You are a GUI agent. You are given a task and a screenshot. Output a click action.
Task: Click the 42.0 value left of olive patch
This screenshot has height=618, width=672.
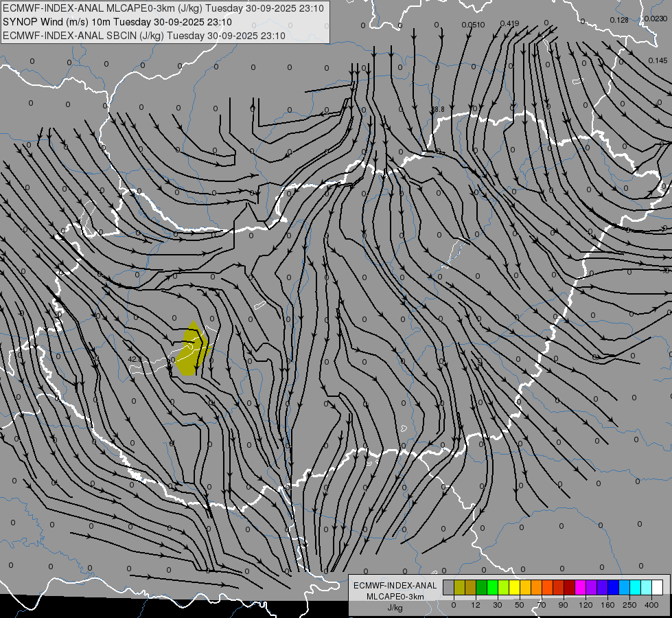[135, 359]
